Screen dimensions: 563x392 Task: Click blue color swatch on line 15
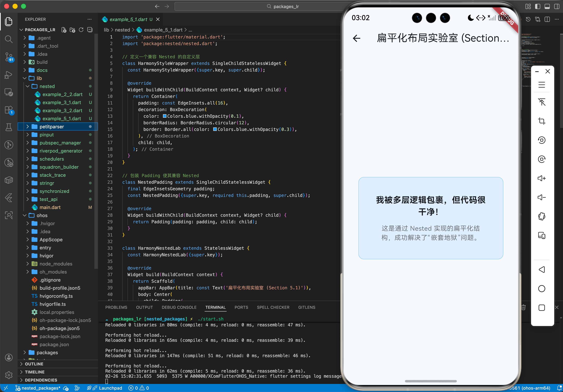click(215, 129)
